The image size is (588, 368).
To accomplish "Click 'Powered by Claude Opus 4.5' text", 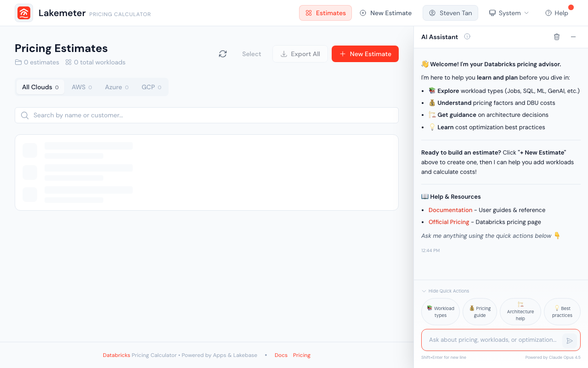I will pos(553,357).
